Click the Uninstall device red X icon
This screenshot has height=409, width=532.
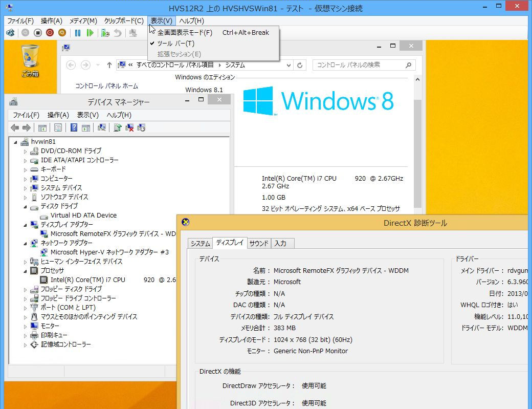coord(129,127)
